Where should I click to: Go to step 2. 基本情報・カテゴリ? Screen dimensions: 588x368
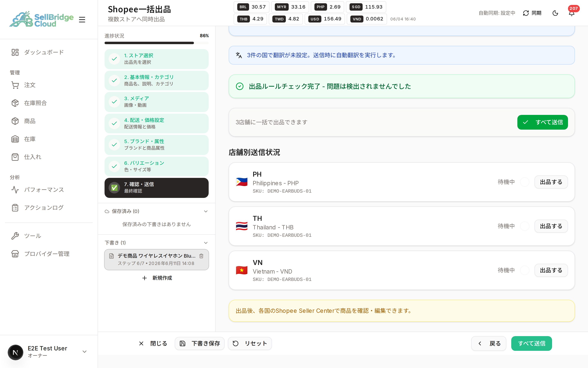(x=156, y=80)
